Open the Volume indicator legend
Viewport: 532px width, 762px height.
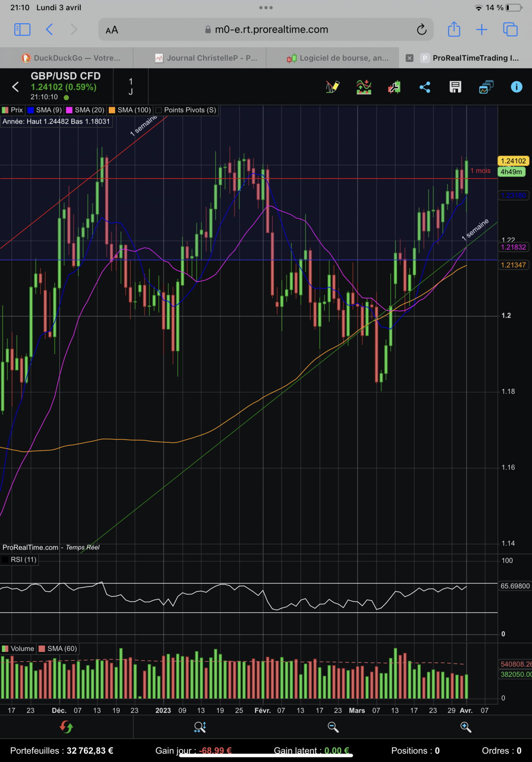18,649
